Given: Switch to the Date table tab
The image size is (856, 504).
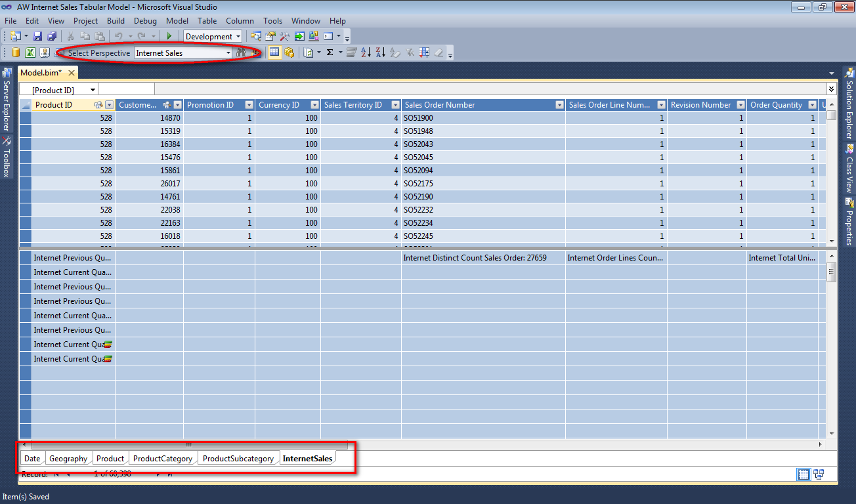Looking at the screenshot, I should [32, 459].
